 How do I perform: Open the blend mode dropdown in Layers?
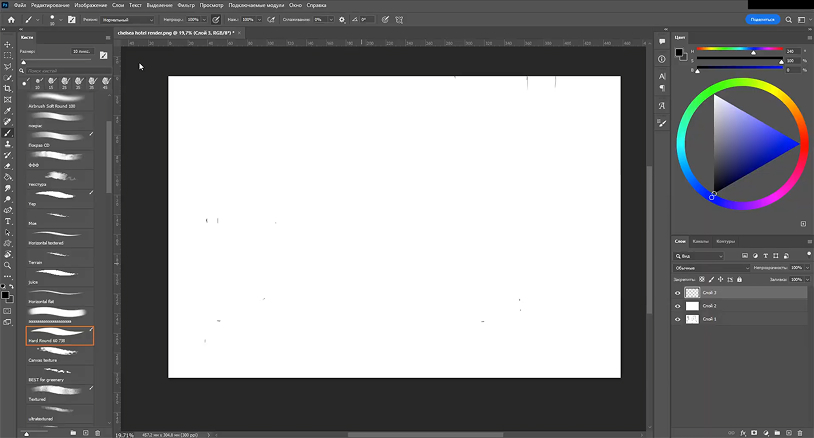[712, 268]
